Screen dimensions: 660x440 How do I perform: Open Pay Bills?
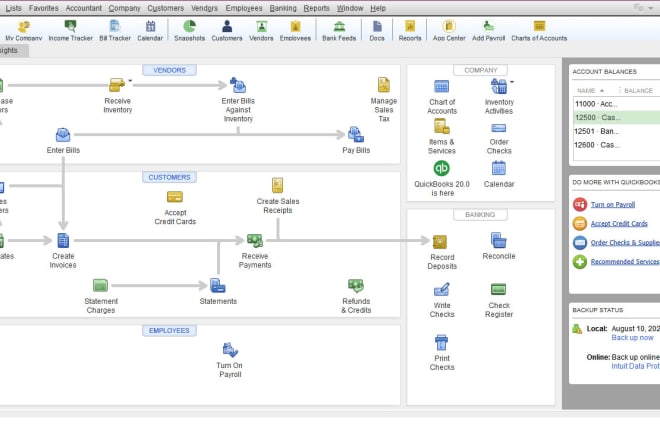pyautogui.click(x=356, y=135)
